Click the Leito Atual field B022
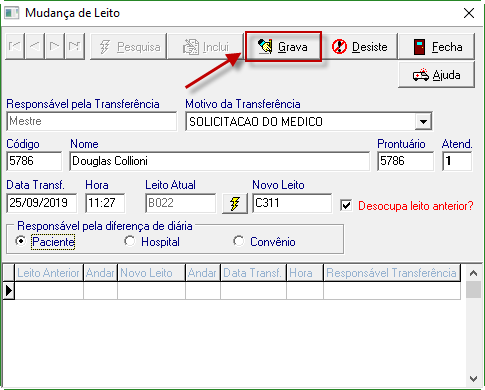This screenshot has height=390, width=485. click(180, 203)
